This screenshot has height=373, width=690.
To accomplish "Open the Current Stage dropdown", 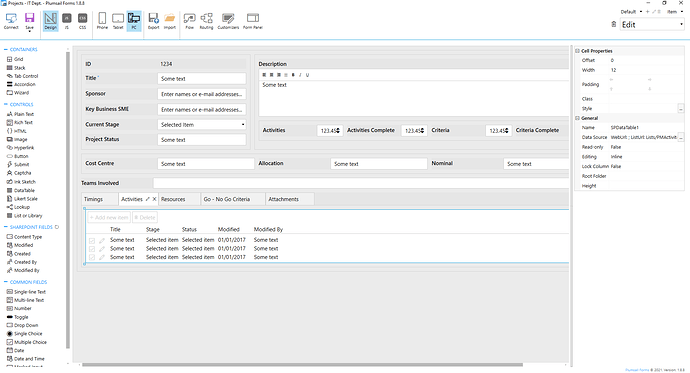I will coord(202,125).
